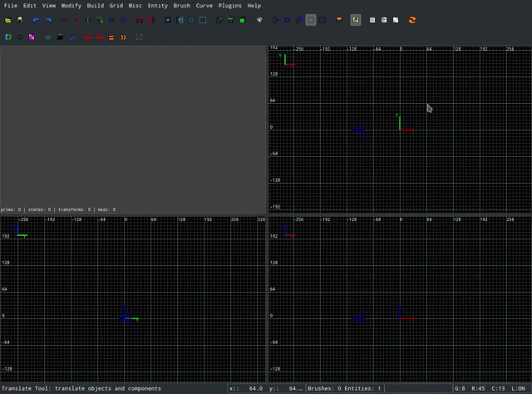Screen dimensions: 532x394
Task: Toggle the highlighted square resize tool button
Action: point(311,20)
